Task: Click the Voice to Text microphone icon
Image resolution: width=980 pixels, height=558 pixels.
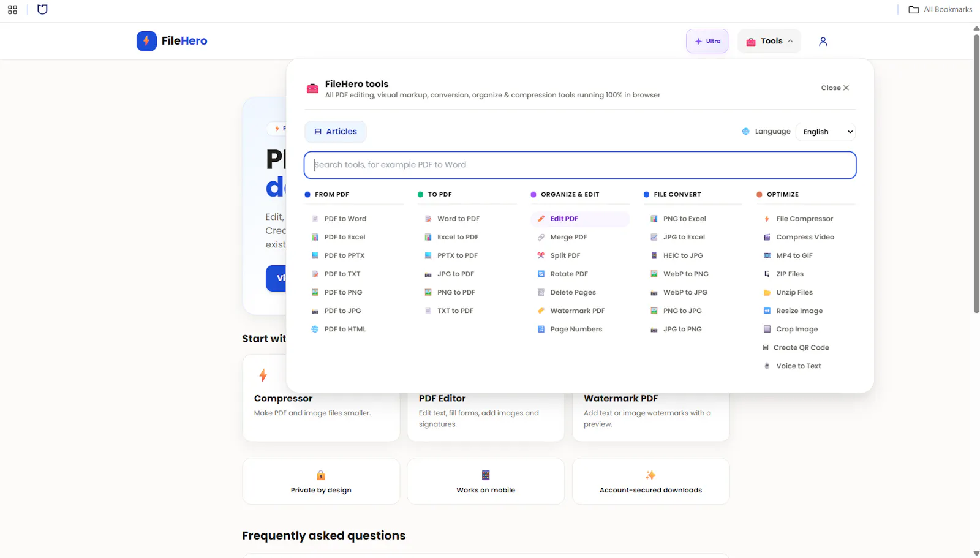Action: [767, 366]
